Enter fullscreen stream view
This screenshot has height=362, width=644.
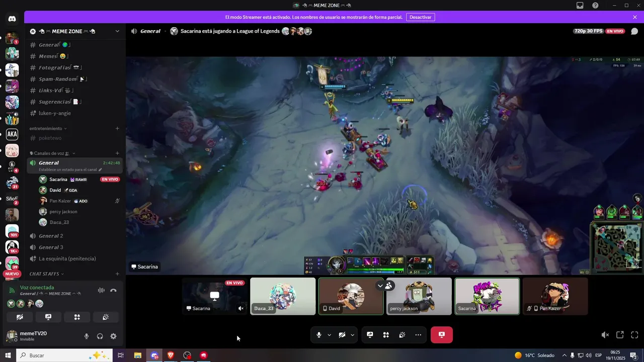[x=634, y=335]
